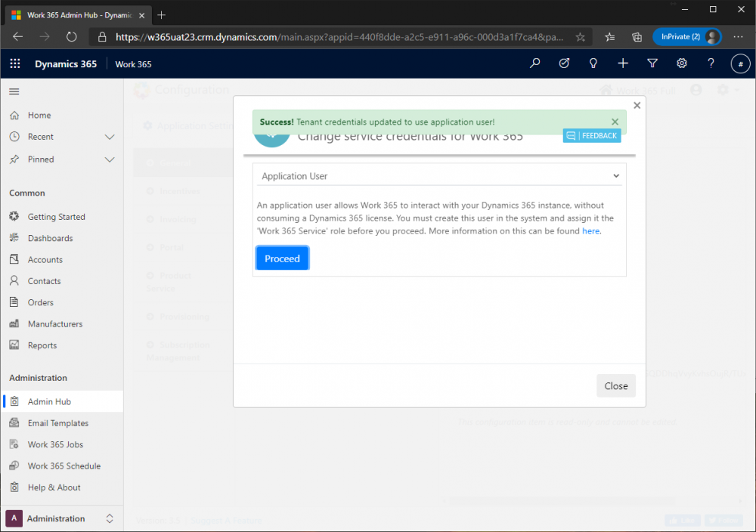The height and width of the screenshot is (532, 756).
Task: Click the InPrivate profile button
Action: [686, 36]
